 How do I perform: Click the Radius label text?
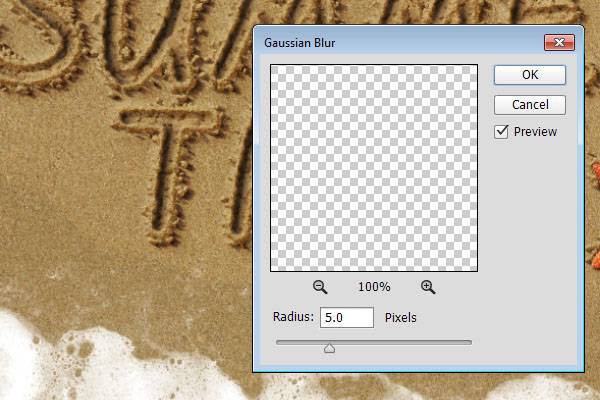tap(293, 318)
